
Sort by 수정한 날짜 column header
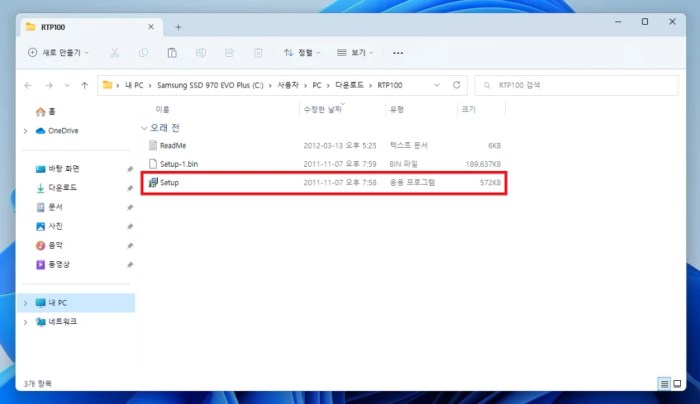322,109
